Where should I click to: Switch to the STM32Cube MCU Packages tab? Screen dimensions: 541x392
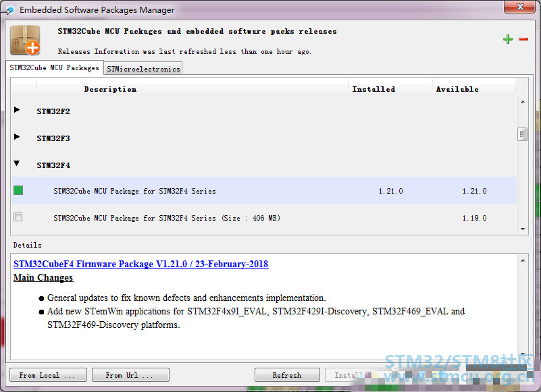click(54, 67)
